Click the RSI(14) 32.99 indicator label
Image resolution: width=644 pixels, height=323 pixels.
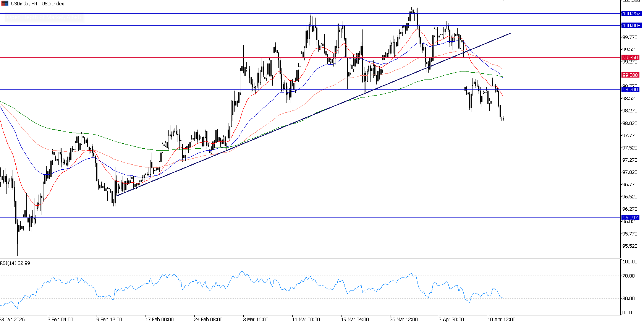tap(15, 263)
